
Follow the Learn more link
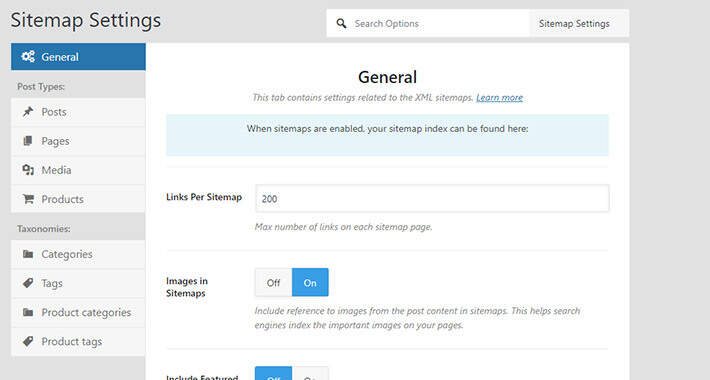[x=499, y=97]
